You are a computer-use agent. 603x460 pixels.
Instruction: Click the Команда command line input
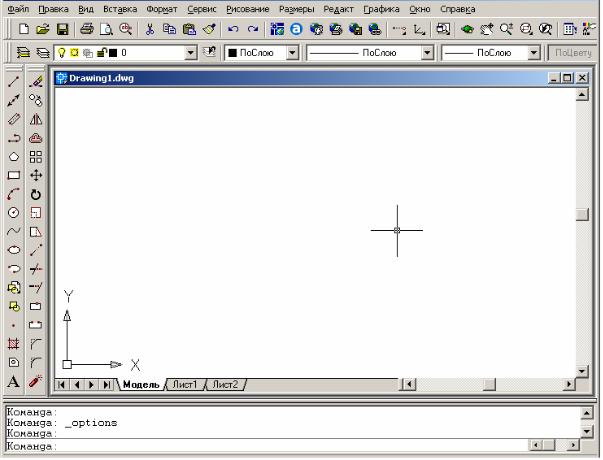265,446
